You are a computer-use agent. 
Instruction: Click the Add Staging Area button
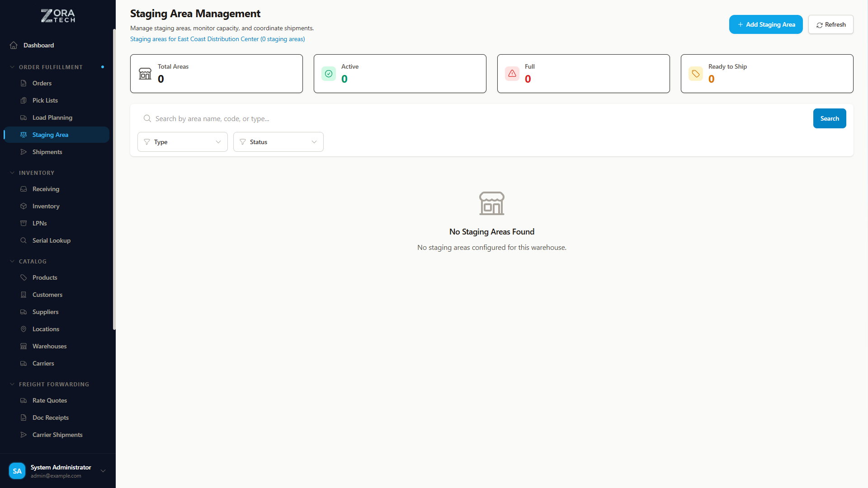[x=766, y=24]
